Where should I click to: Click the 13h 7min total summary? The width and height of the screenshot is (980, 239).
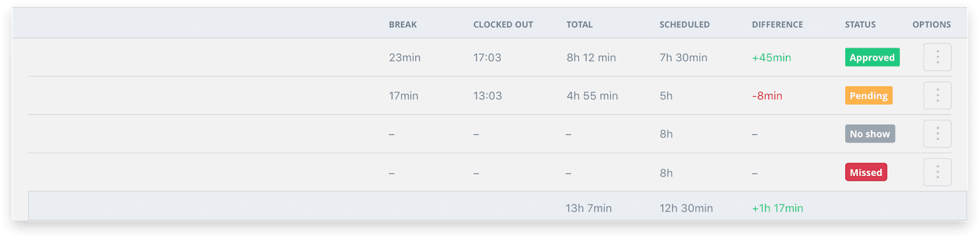point(589,208)
